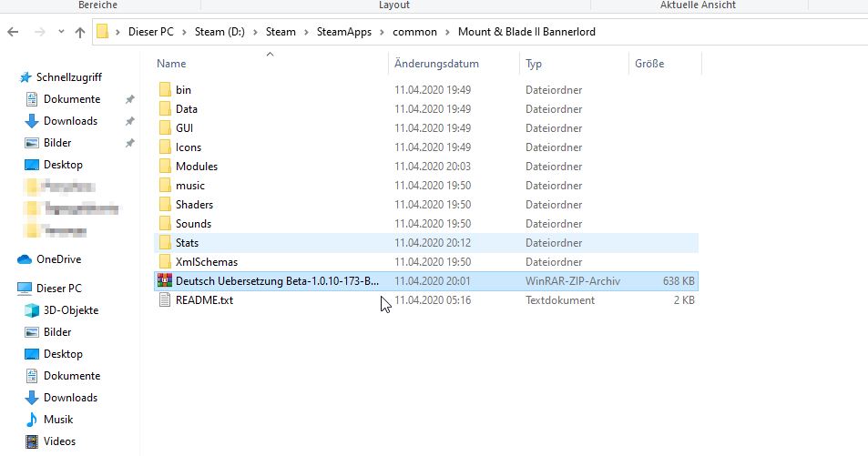Click Textdokument type cell of README
Screen dimensions: 868x456
559,300
